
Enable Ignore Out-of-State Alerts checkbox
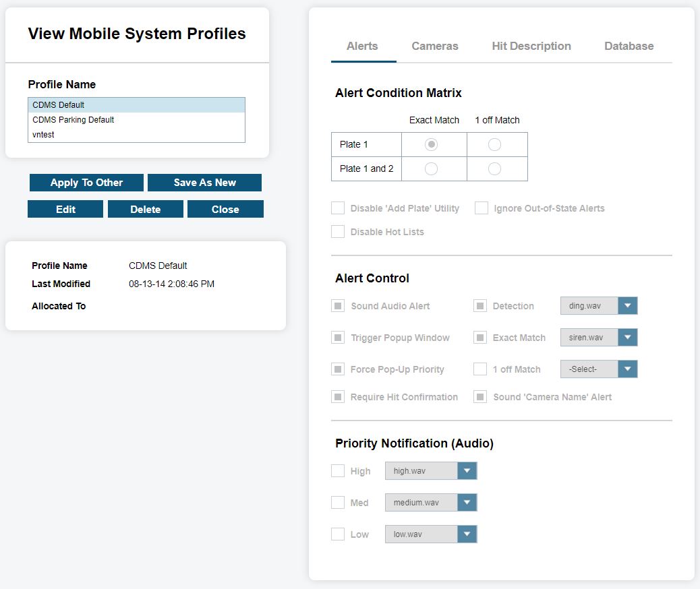click(482, 208)
